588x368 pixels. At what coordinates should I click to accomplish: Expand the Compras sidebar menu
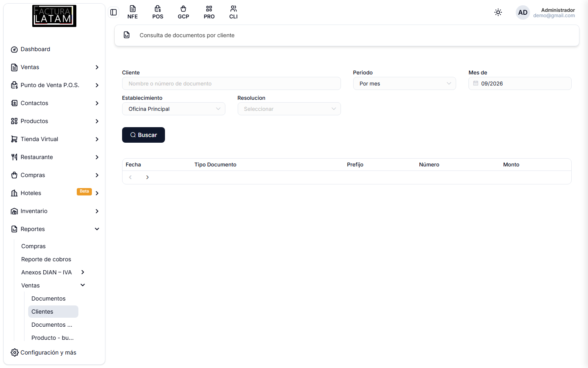point(54,175)
